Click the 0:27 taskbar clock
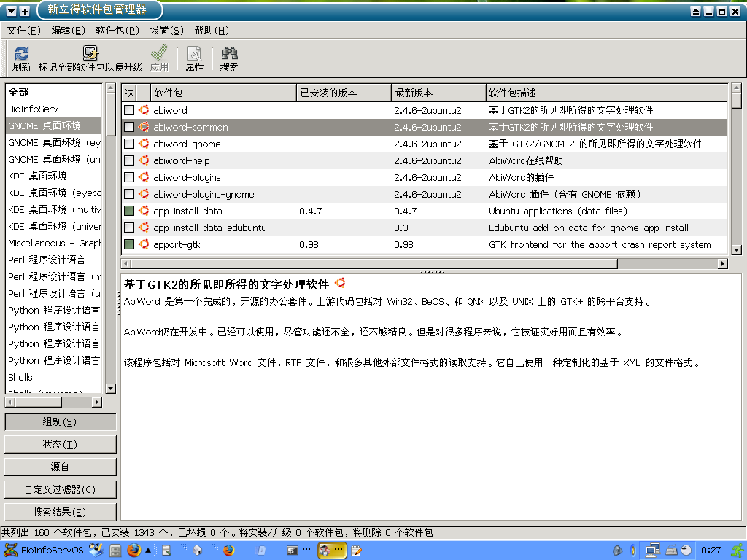Screen dimensions: 747x560 (x=711, y=551)
